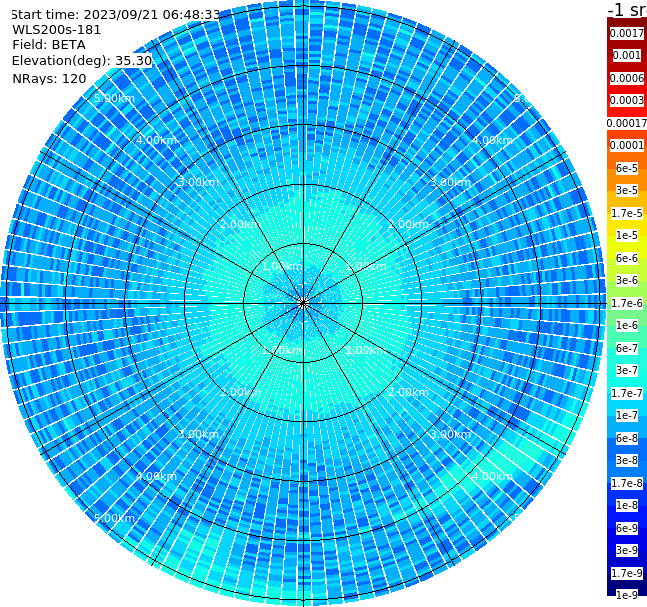Click the 6e-8 colorbar tick label
This screenshot has height=607, width=647.
[627, 438]
